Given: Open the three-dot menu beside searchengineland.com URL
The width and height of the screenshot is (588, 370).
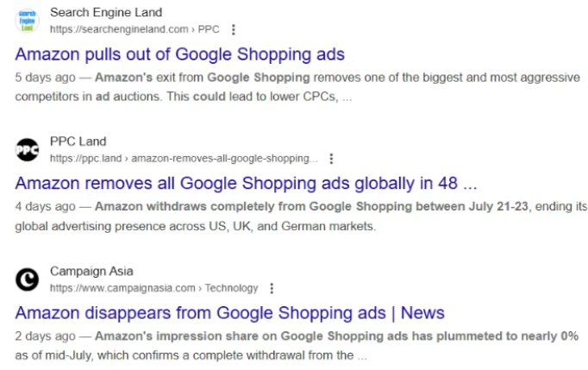Looking at the screenshot, I should (233, 29).
